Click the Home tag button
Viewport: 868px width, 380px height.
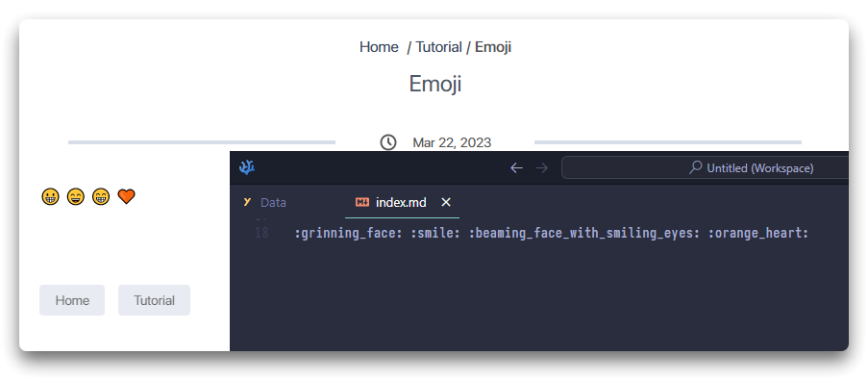coord(72,300)
